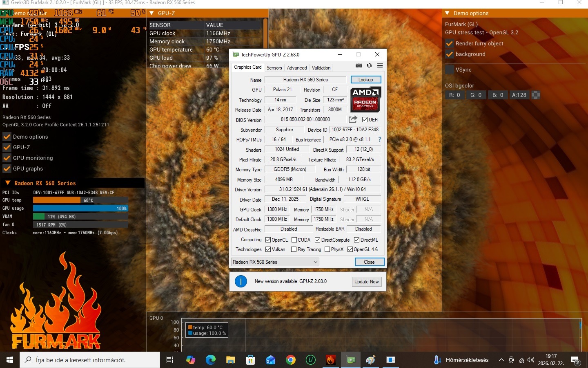
Task: Open the green U uninstaller taskbar icon
Action: (x=311, y=360)
